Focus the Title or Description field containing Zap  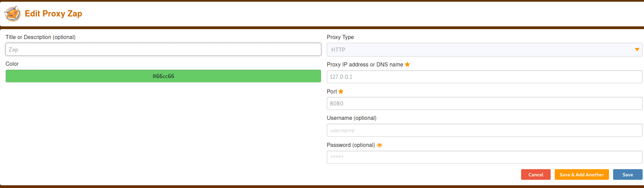tap(163, 49)
